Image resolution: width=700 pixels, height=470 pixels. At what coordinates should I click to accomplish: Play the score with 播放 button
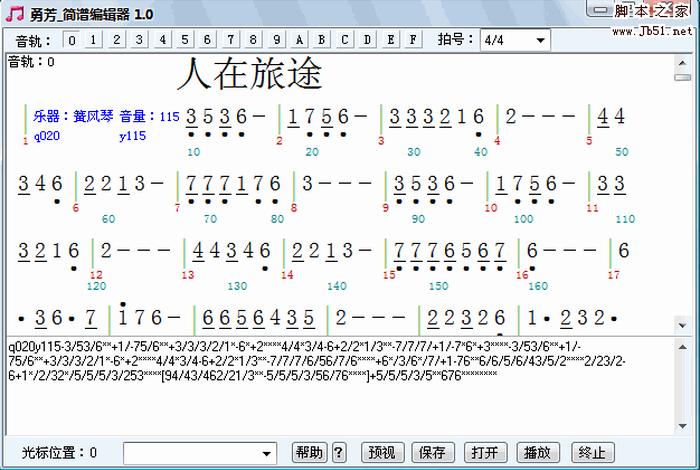(538, 453)
